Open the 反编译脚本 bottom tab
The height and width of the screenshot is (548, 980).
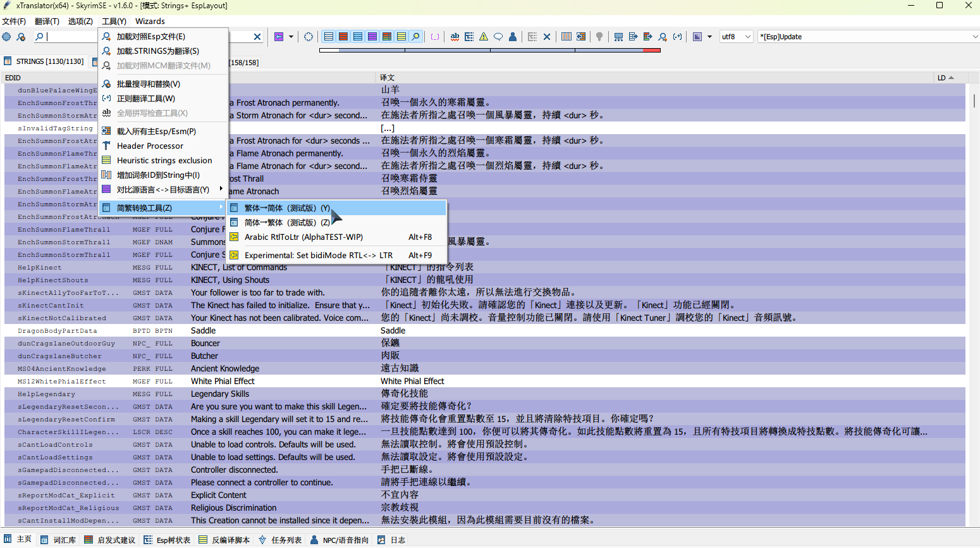tap(224, 540)
